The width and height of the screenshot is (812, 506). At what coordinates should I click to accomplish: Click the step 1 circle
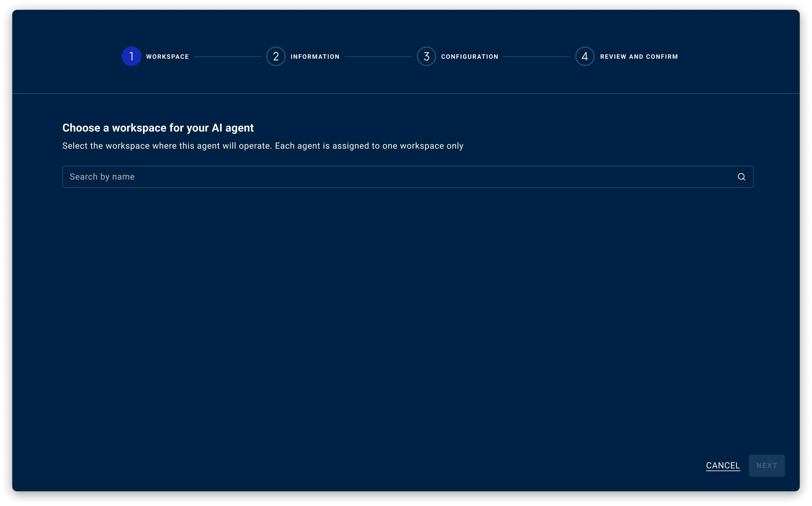[x=131, y=57]
